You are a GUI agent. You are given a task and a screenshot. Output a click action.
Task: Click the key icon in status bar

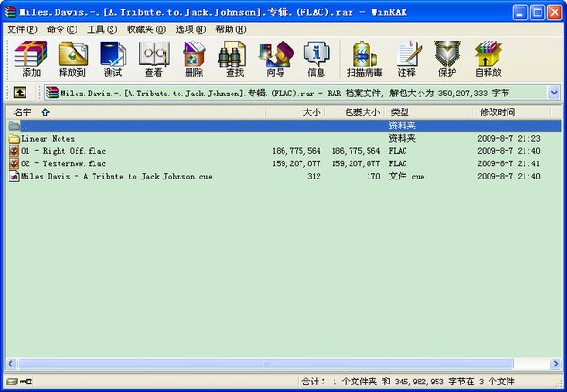point(26,382)
